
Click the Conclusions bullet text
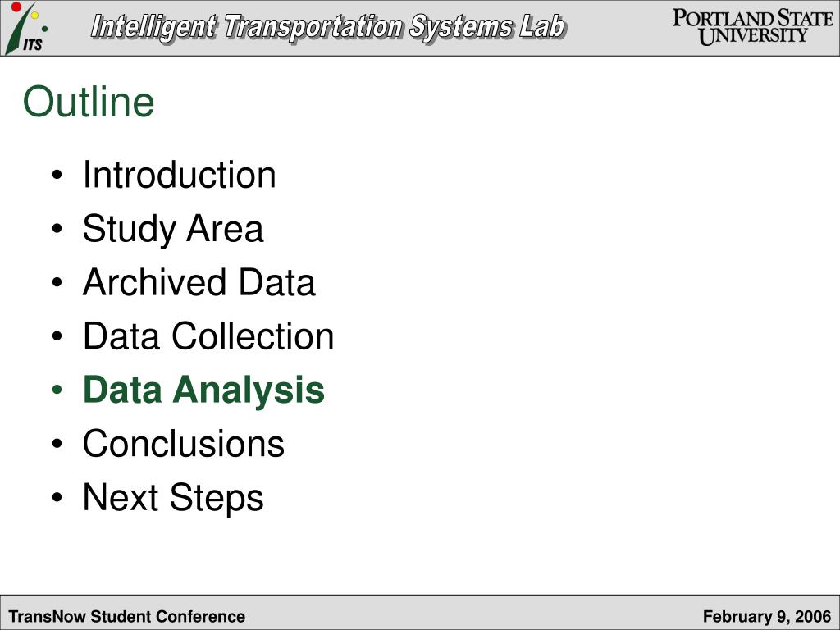tap(183, 444)
